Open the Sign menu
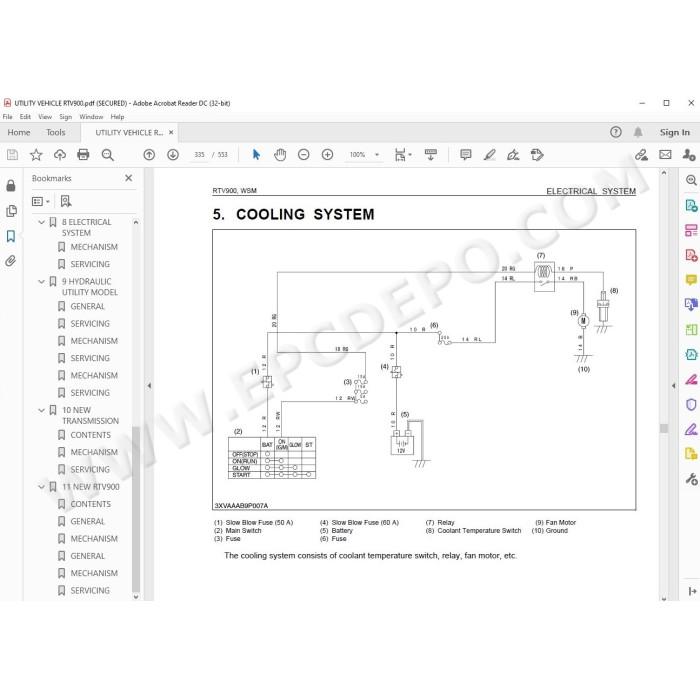This screenshot has width=700, height=700. 66,117
